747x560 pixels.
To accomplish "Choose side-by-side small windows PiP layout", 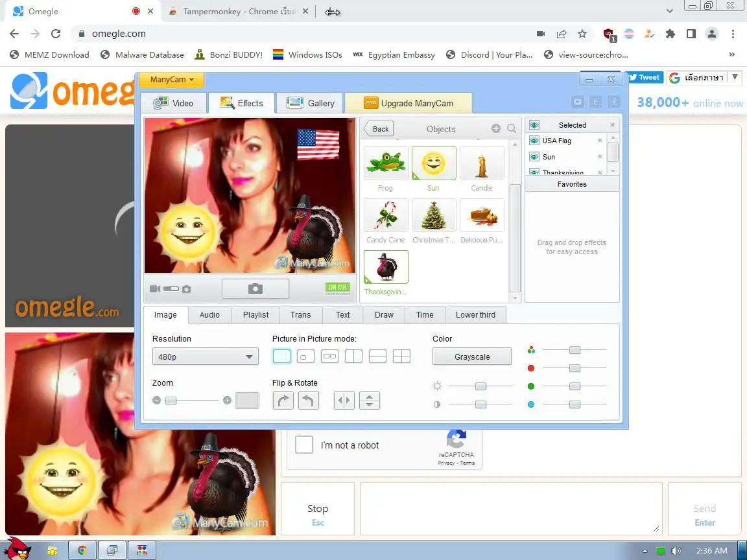I will pyautogui.click(x=329, y=356).
